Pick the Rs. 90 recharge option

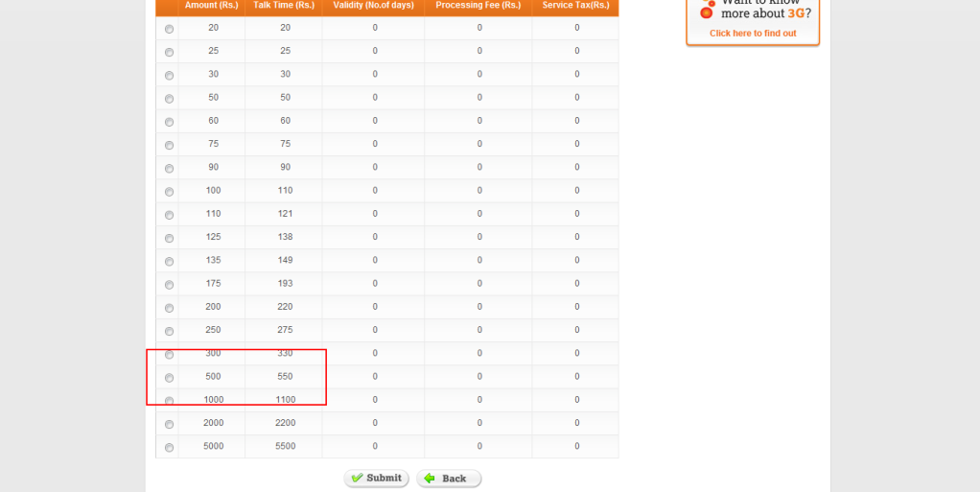click(x=170, y=168)
